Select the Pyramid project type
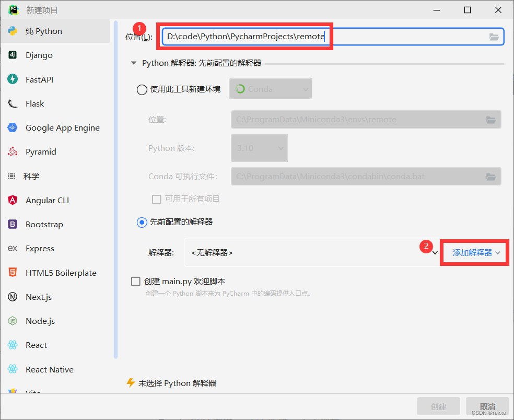Image resolution: width=514 pixels, height=420 pixels. click(55, 152)
